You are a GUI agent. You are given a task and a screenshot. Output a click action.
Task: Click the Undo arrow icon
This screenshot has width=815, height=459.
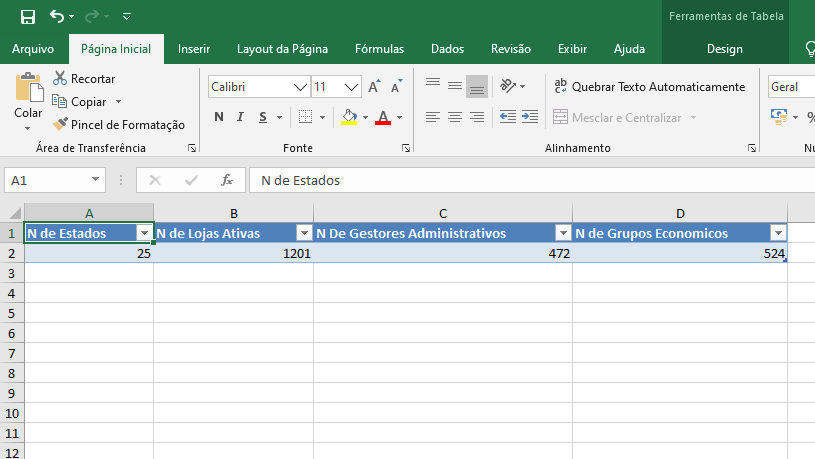[x=57, y=17]
